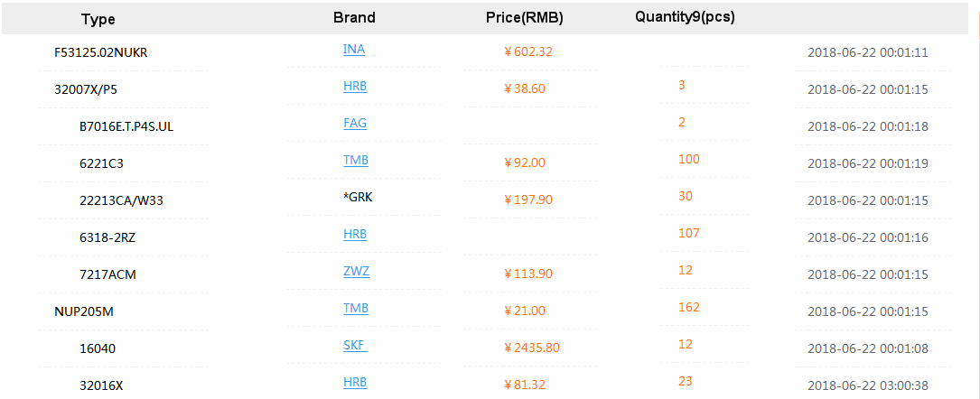Click the Type column header
The height and width of the screenshot is (399, 980).
coord(98,19)
